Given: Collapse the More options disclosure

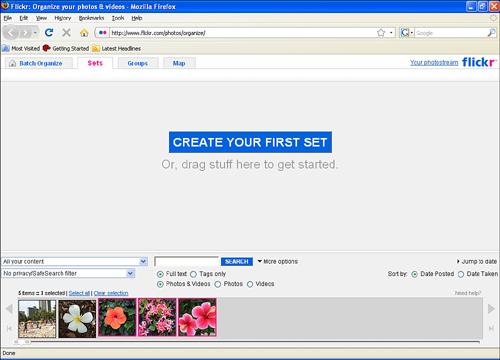Looking at the screenshot, I should pos(278,261).
